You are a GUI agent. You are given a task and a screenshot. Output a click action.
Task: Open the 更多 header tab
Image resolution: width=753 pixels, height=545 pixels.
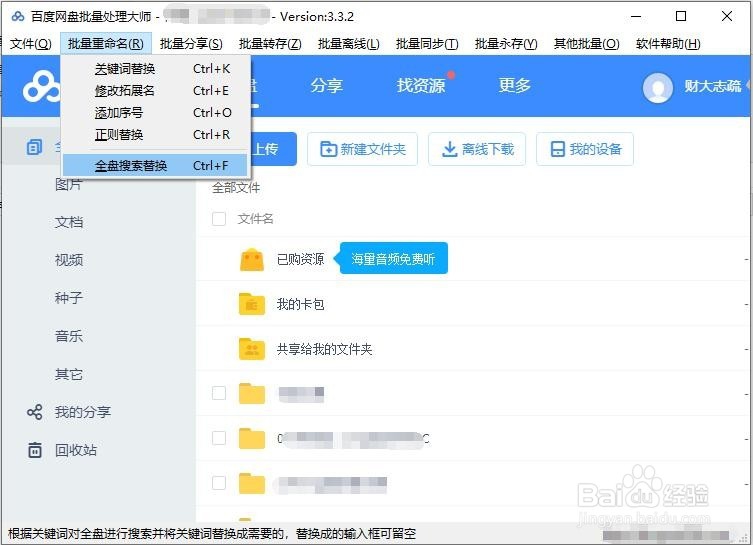pyautogui.click(x=514, y=85)
